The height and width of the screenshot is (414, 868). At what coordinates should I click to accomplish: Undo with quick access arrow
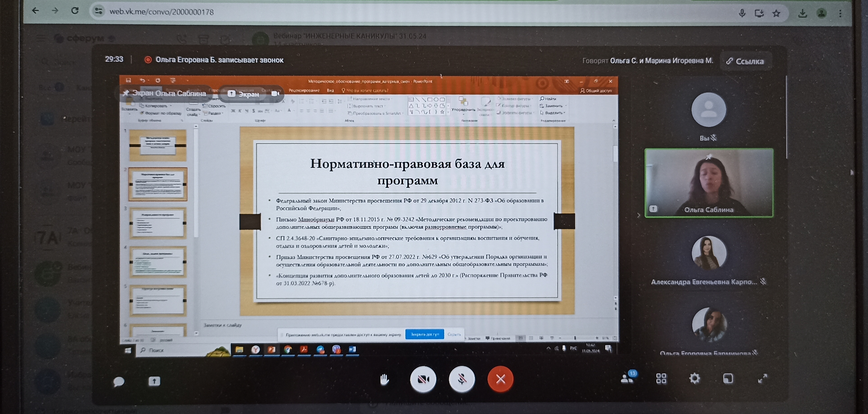pyautogui.click(x=142, y=80)
